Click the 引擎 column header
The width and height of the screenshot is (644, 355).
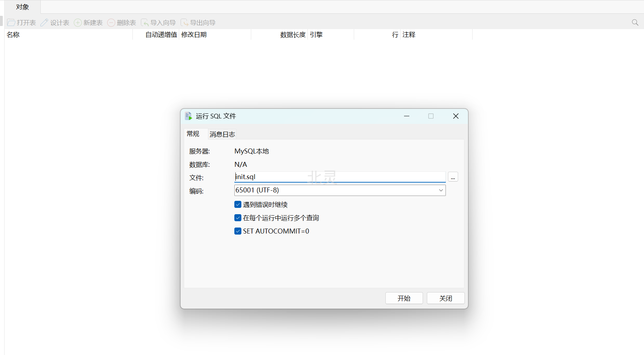[331, 35]
